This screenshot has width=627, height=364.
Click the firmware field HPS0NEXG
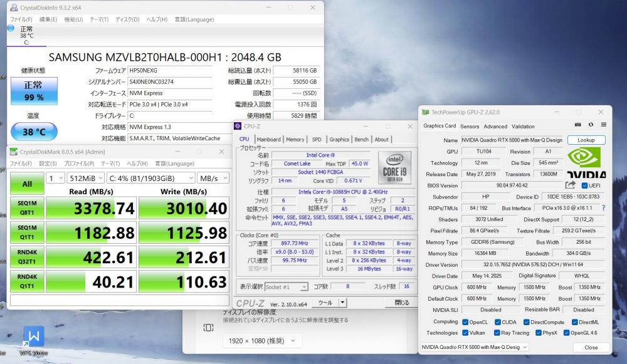[x=169, y=70]
